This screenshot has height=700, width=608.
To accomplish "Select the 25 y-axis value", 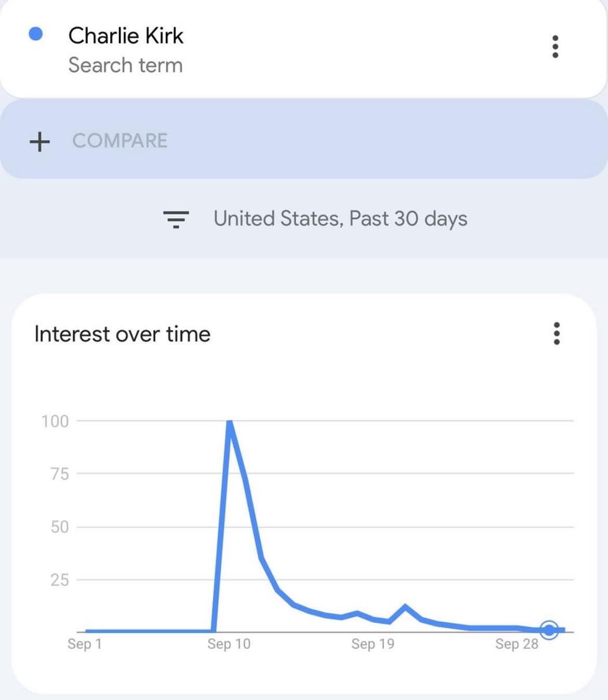I will point(60,580).
